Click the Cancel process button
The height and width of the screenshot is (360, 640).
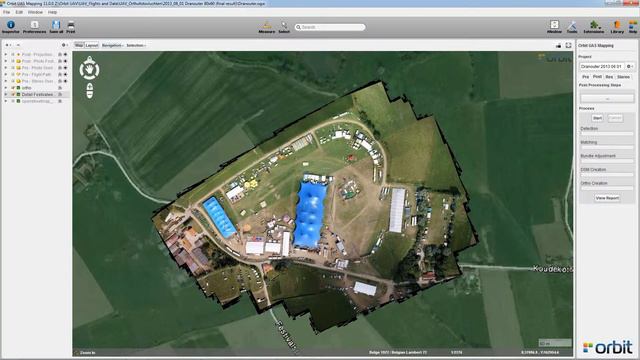[x=615, y=118]
